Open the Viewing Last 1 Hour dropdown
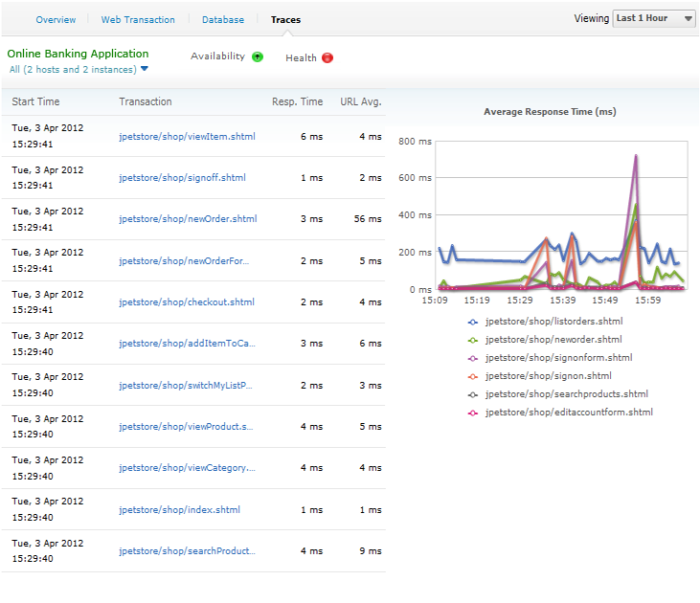The image size is (700, 603). tap(655, 18)
